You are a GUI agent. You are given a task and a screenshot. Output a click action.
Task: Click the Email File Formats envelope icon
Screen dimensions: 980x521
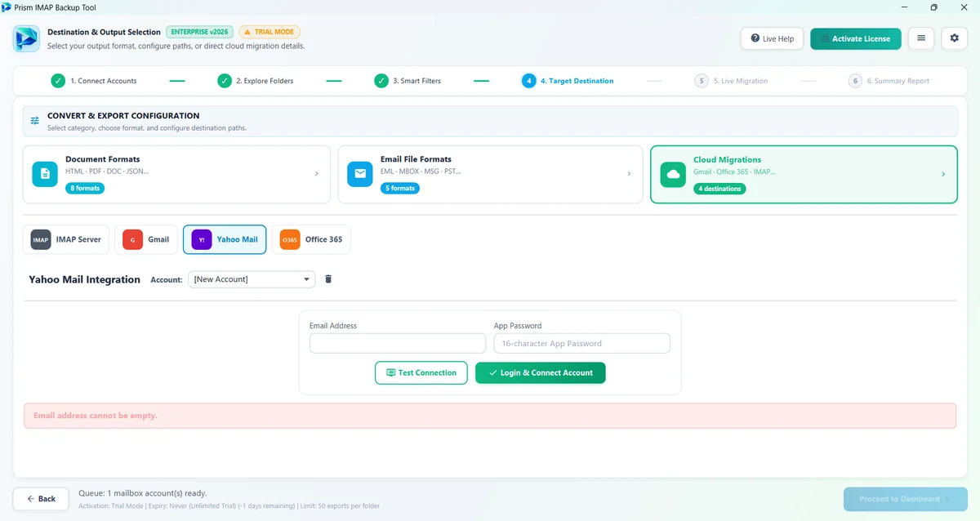click(360, 174)
